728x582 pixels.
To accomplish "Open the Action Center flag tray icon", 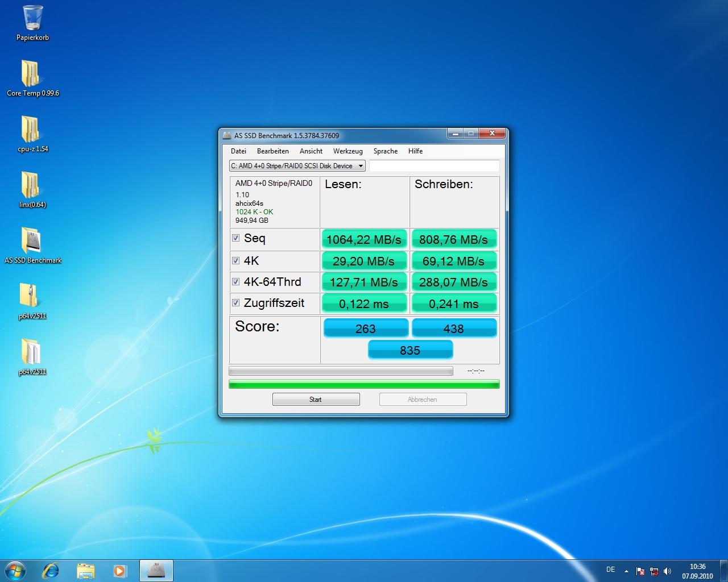I will click(x=640, y=571).
